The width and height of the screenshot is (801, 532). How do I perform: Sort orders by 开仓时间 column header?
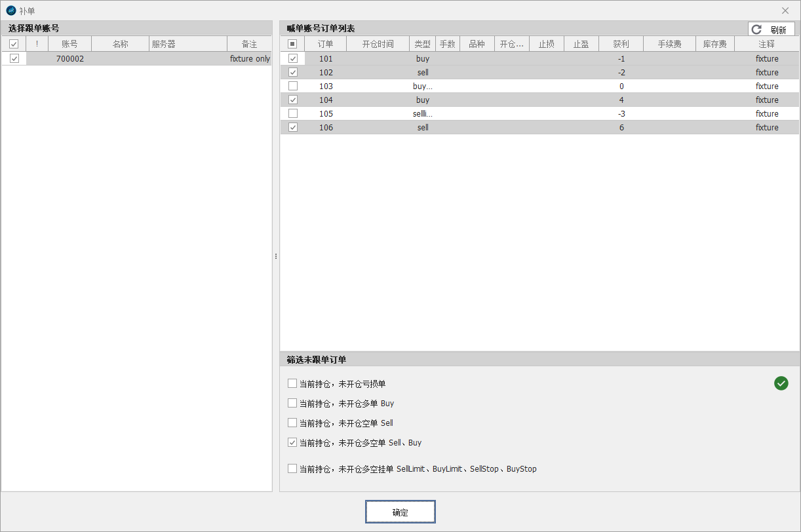point(378,44)
